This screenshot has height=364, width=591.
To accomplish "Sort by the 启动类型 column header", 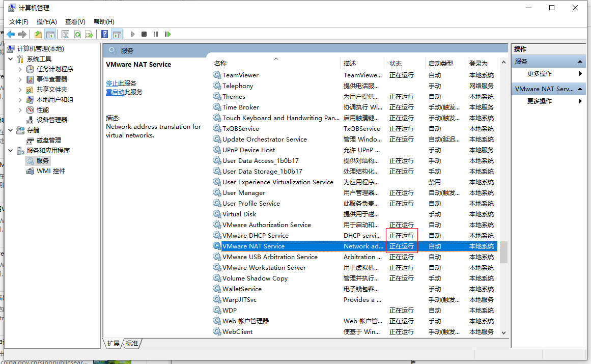I will pos(446,63).
